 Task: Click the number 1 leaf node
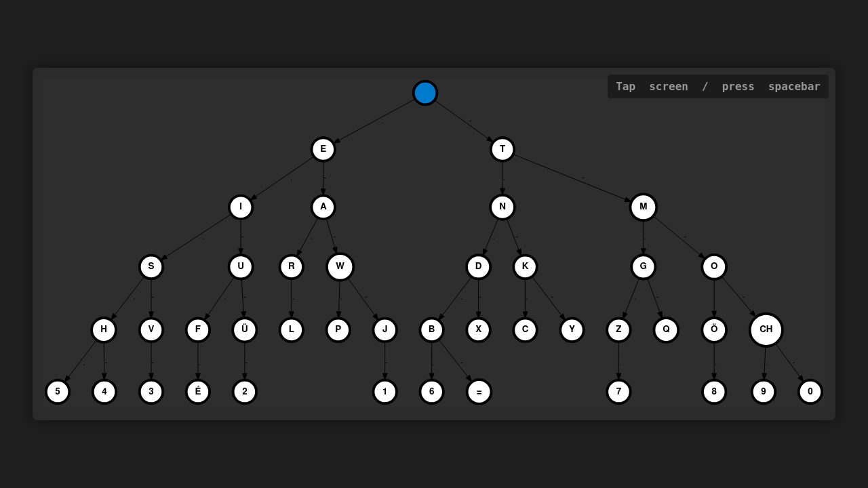(x=384, y=392)
